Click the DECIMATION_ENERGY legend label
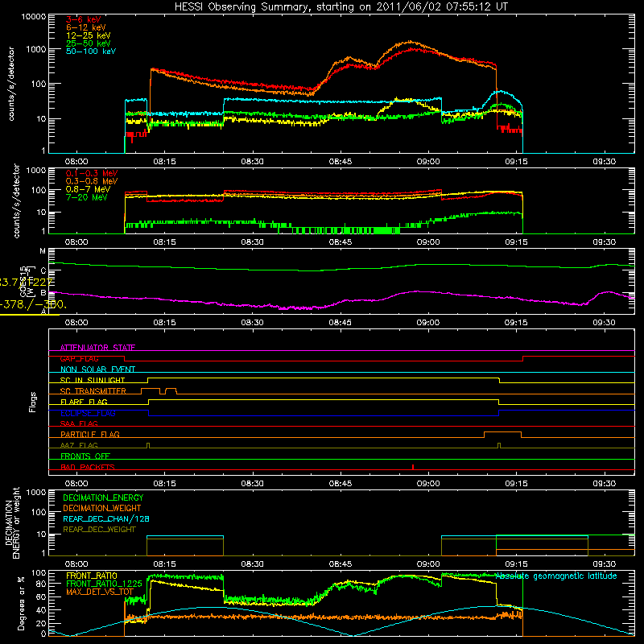Image resolution: width=644 pixels, height=644 pixels. 103,497
